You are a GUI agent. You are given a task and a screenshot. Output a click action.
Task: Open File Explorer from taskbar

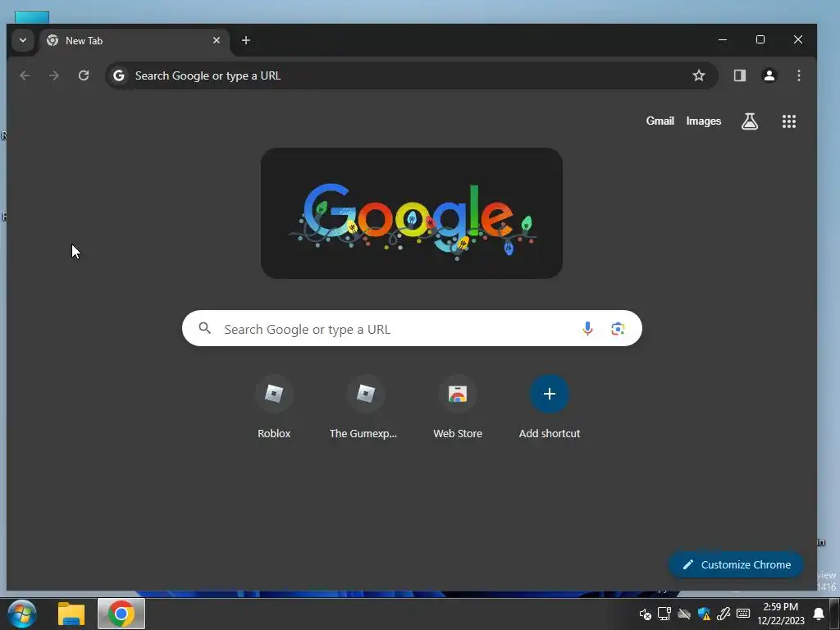tap(71, 614)
